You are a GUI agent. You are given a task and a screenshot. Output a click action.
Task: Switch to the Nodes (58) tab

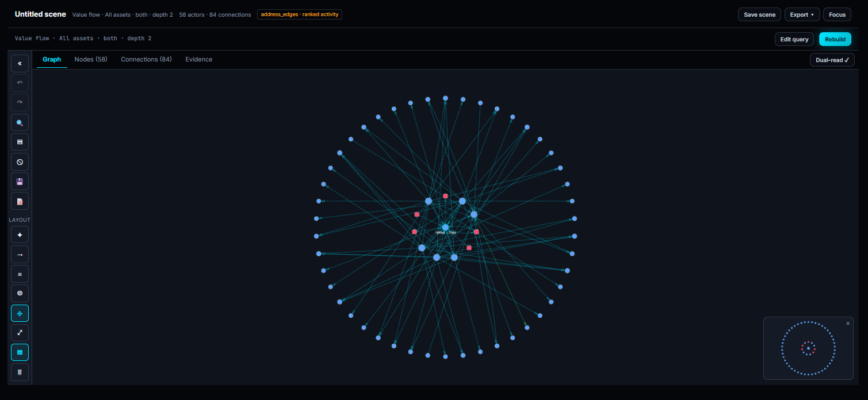pos(91,59)
